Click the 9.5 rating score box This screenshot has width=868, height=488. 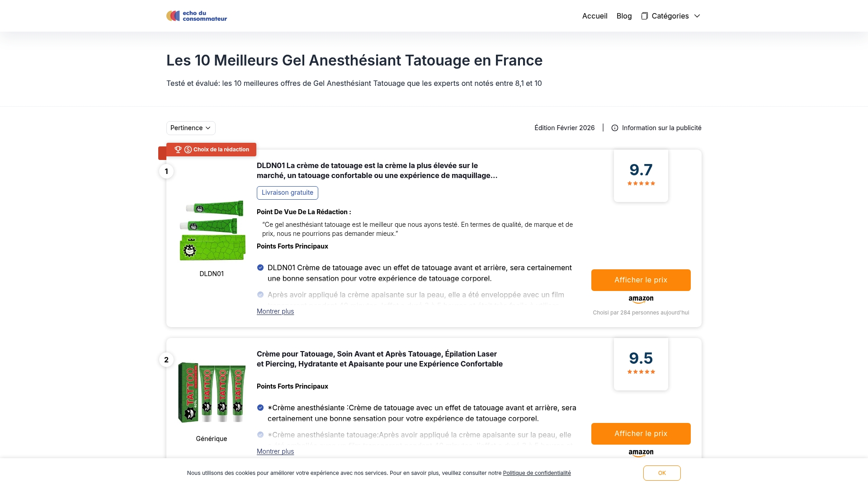point(641,364)
